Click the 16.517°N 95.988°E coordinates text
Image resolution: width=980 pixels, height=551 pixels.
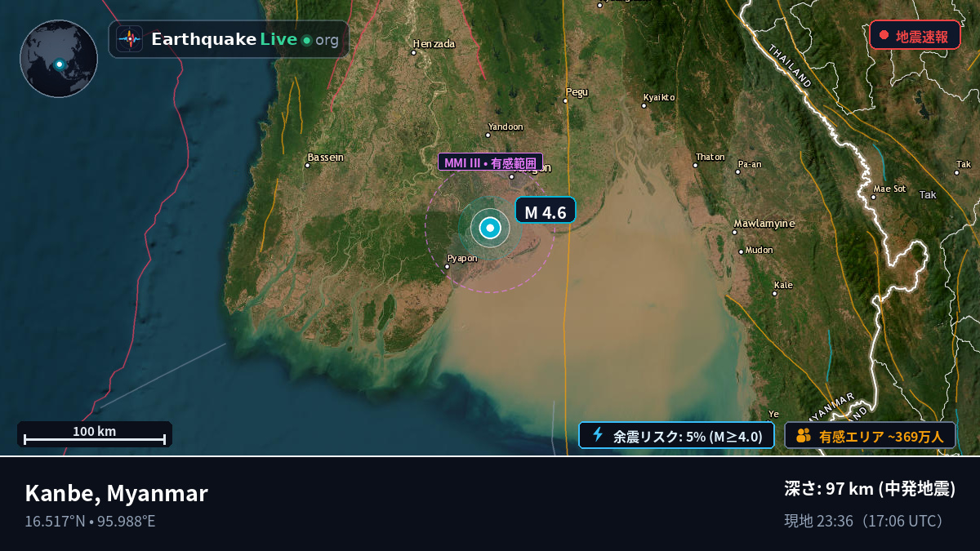[x=90, y=521]
